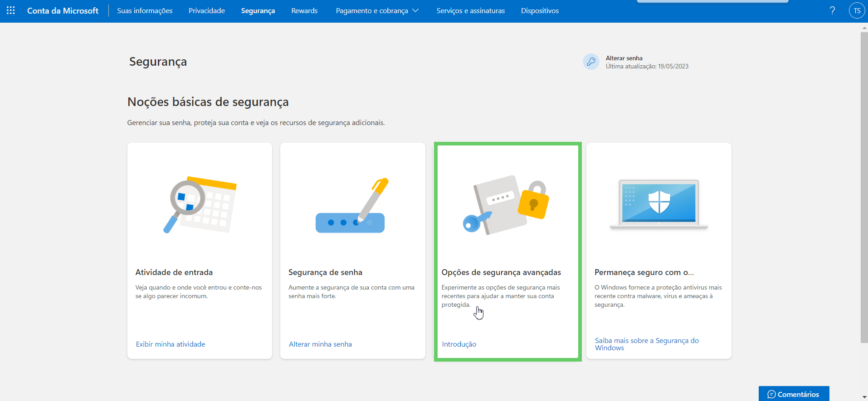
Task: Click the magnifier calendar illustration for Atividade de entrada
Action: [x=200, y=205]
